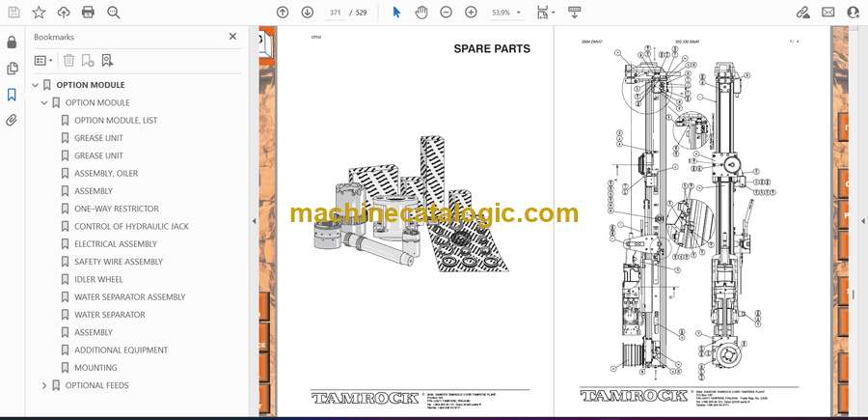Open the bookmark options menu
This screenshot has width=868, height=420.
coord(43,61)
